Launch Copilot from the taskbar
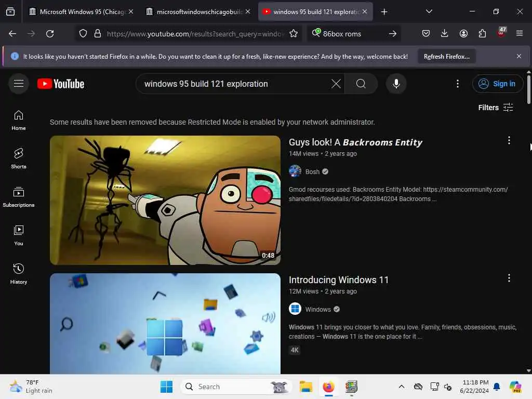 pos(515,387)
